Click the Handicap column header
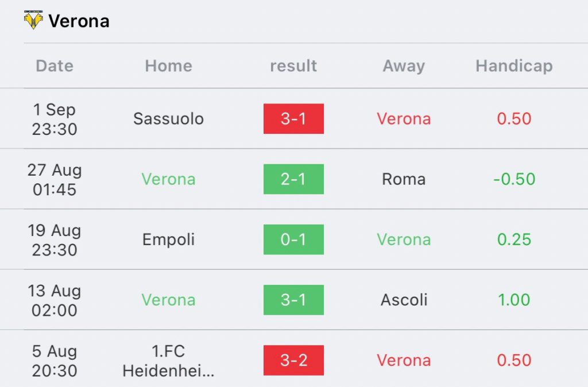The height and width of the screenshot is (387, 588). click(x=514, y=66)
